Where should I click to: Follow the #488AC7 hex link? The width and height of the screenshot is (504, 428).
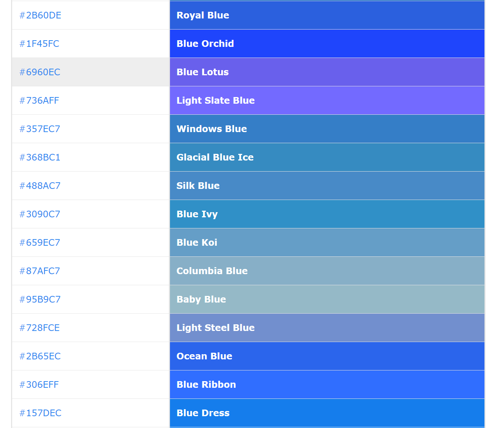click(40, 186)
